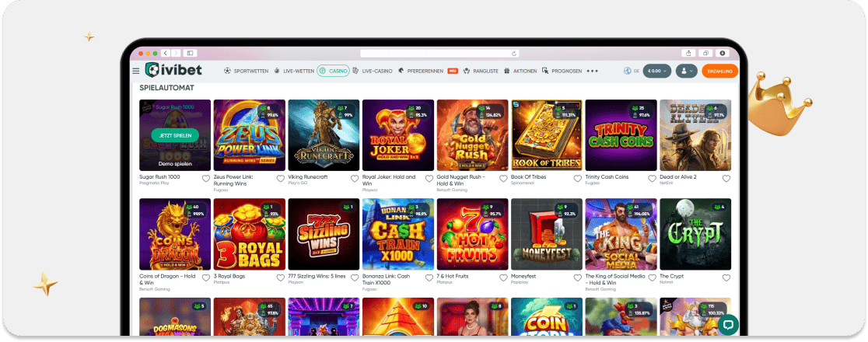Click the browser share icon
The height and width of the screenshot is (342, 868).
click(x=688, y=53)
